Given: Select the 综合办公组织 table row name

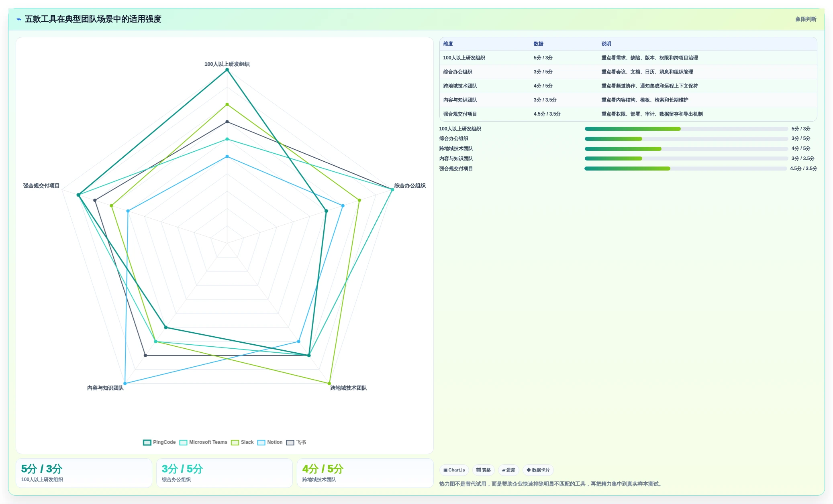Looking at the screenshot, I should [x=457, y=72].
